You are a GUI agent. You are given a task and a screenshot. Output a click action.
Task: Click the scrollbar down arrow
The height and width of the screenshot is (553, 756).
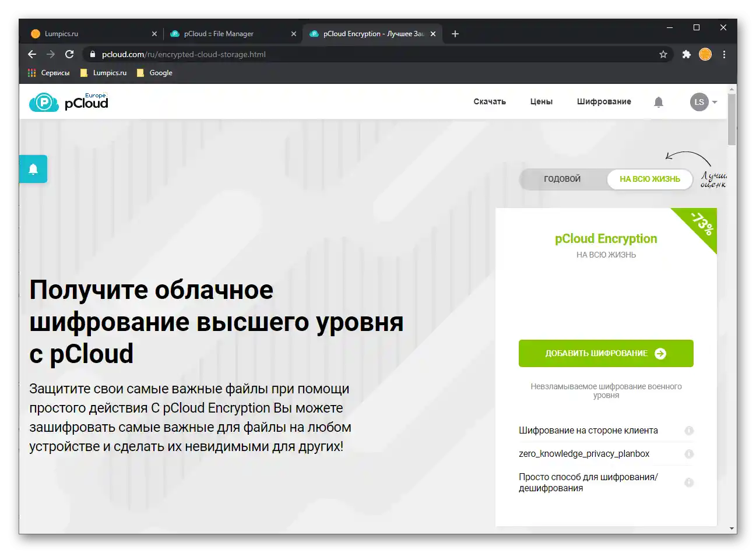pos(732,529)
